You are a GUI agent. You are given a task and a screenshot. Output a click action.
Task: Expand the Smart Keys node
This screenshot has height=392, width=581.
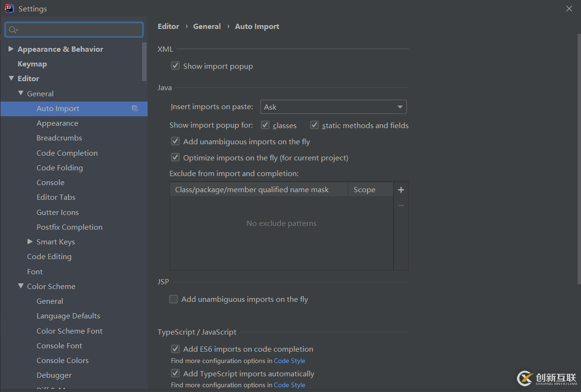point(30,242)
